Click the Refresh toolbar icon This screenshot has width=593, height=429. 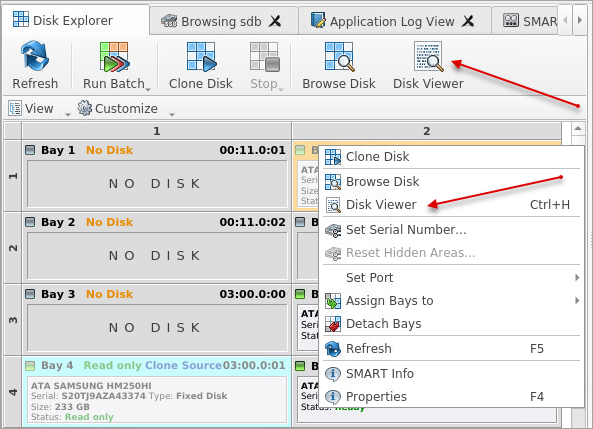tap(35, 57)
